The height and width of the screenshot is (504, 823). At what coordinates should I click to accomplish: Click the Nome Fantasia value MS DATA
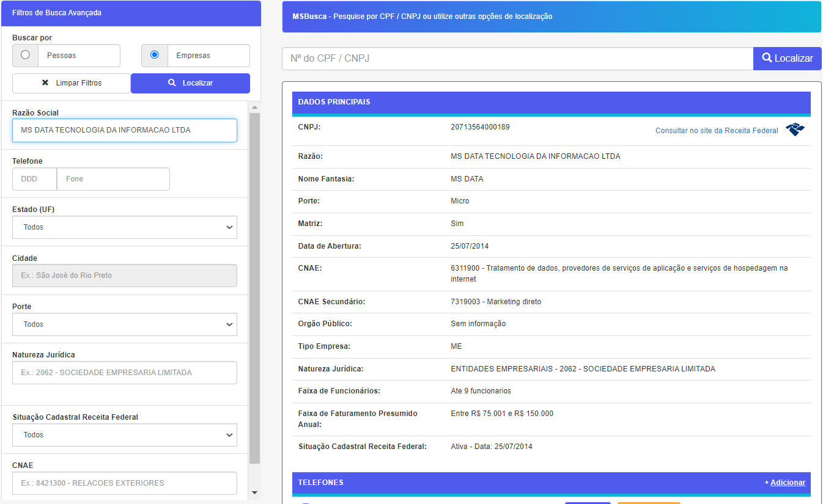(467, 179)
